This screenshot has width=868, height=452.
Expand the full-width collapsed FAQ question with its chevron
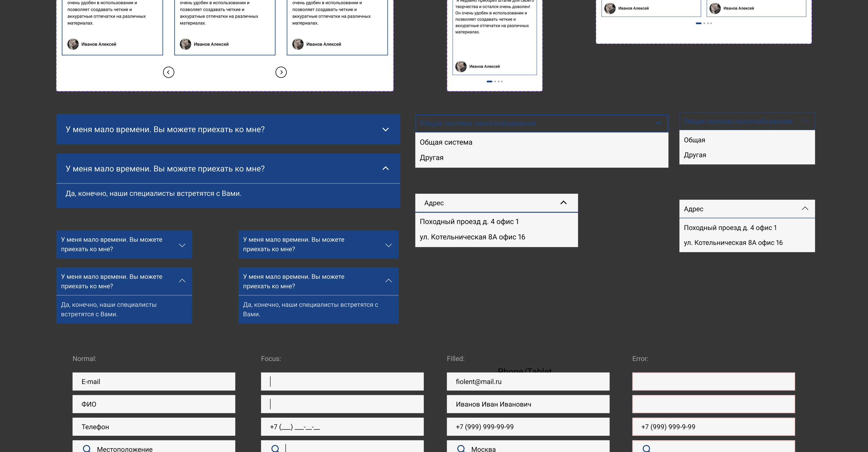385,129
